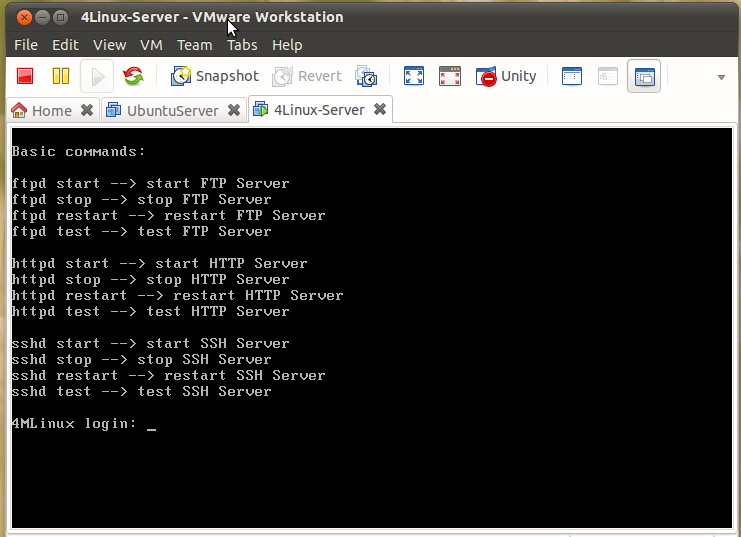The image size is (741, 537).
Task: Open the Snapshot Manager icon
Action: pyautogui.click(x=366, y=76)
